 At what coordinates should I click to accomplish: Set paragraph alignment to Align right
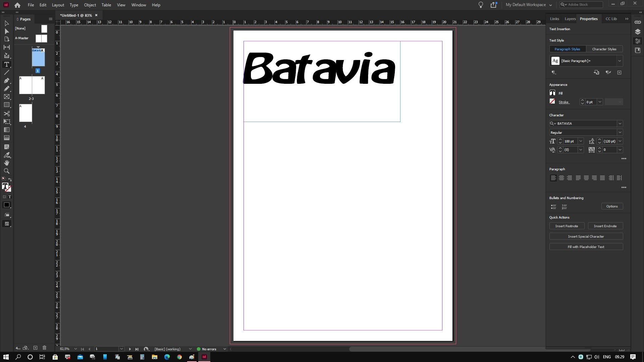click(x=570, y=178)
